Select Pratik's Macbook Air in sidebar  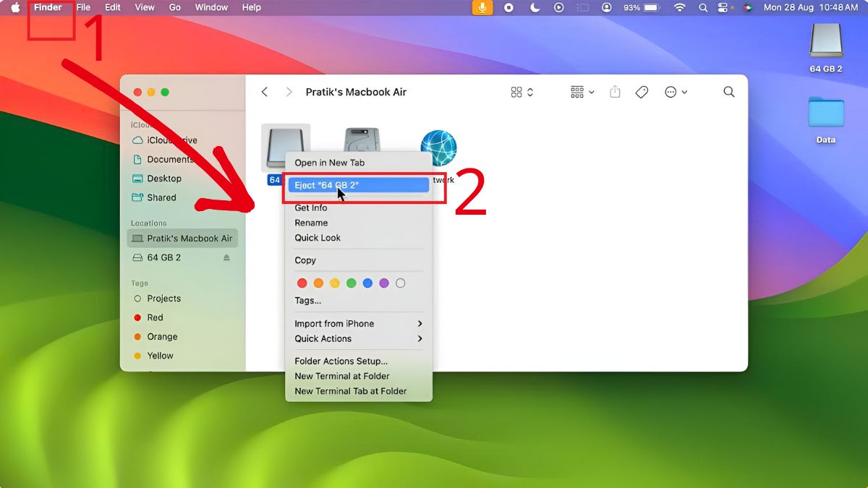[x=182, y=239]
